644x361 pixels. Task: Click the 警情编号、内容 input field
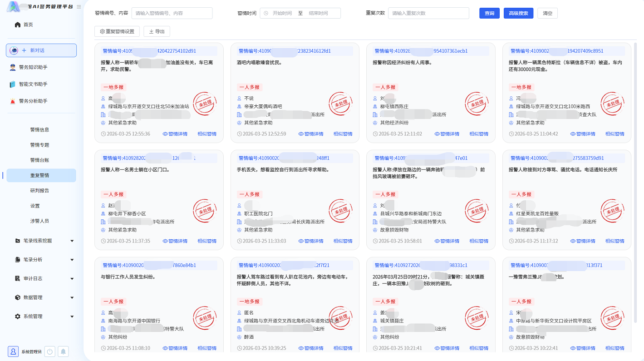tap(172, 13)
